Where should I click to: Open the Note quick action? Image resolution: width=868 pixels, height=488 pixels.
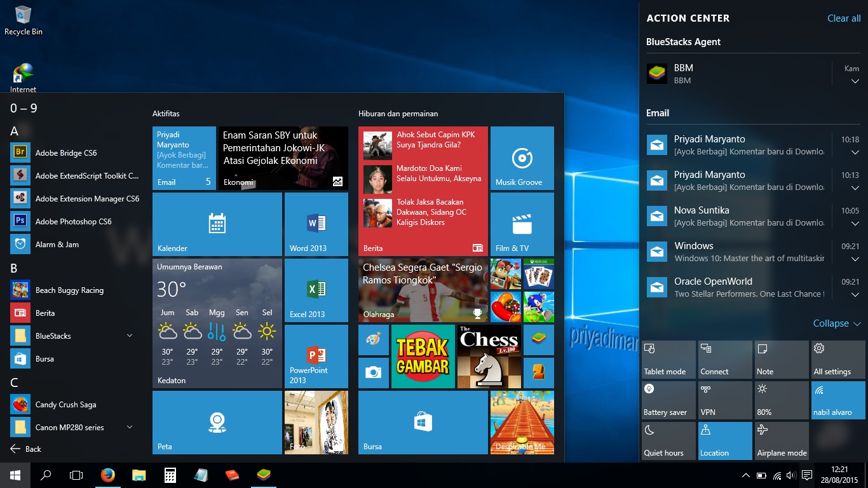(782, 360)
